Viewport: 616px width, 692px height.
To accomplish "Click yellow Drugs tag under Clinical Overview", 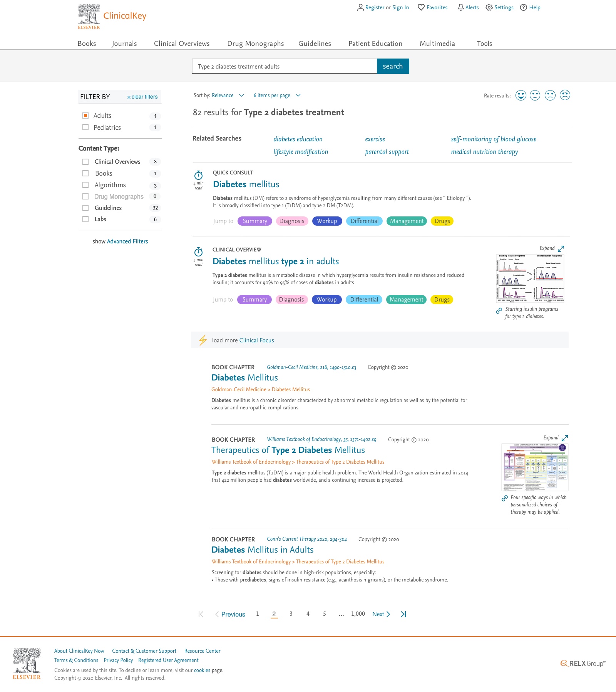I will point(442,300).
